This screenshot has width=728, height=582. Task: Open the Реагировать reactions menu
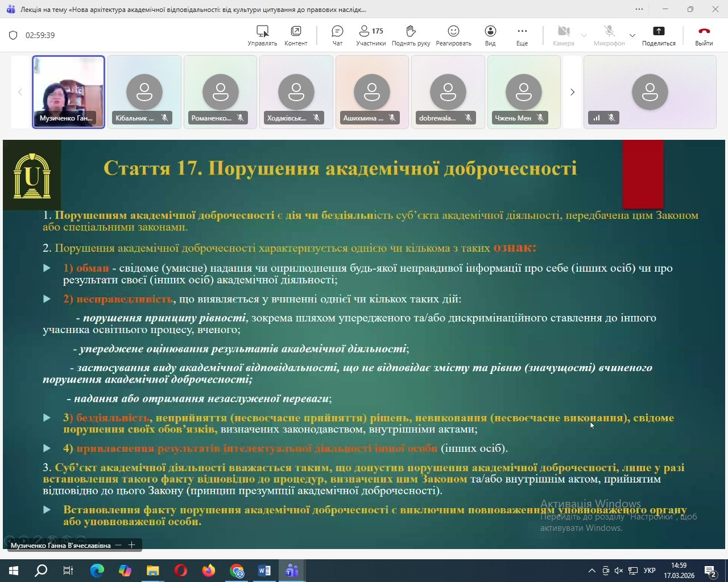coord(453,35)
